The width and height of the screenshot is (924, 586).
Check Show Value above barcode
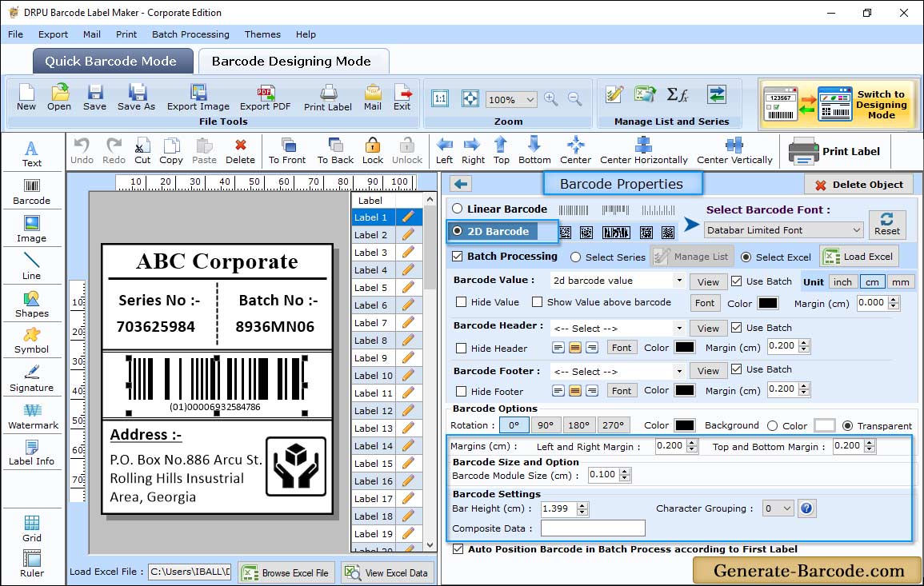pyautogui.click(x=538, y=302)
